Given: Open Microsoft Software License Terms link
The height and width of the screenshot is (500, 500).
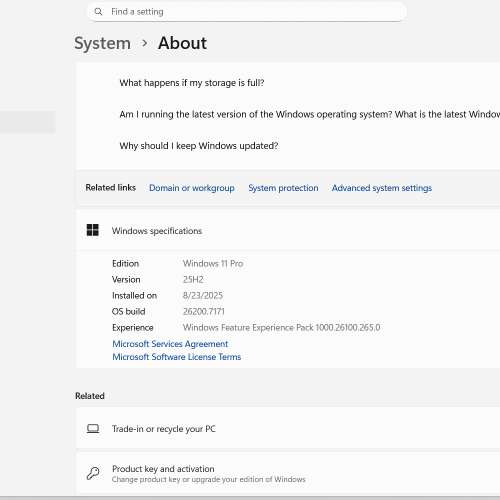Looking at the screenshot, I should [176, 357].
